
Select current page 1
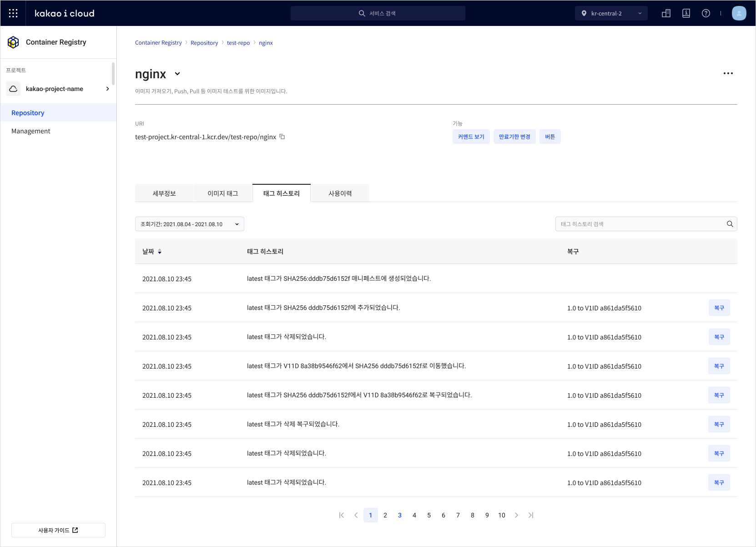[371, 515]
